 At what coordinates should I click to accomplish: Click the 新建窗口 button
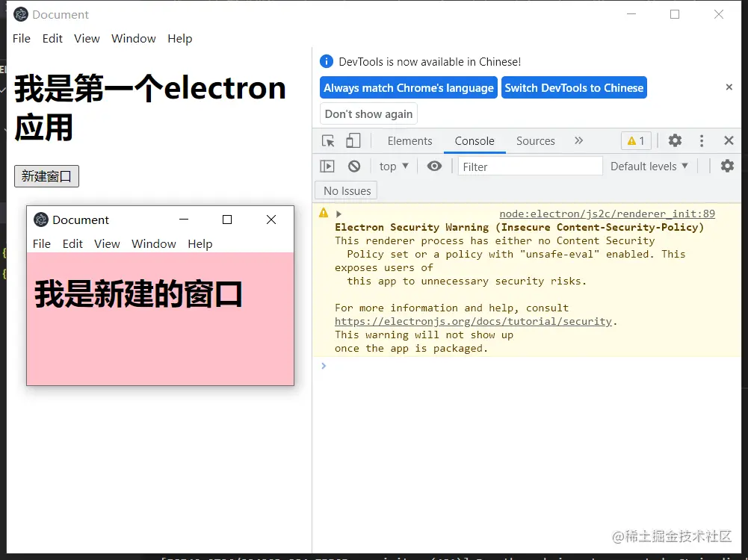click(46, 176)
